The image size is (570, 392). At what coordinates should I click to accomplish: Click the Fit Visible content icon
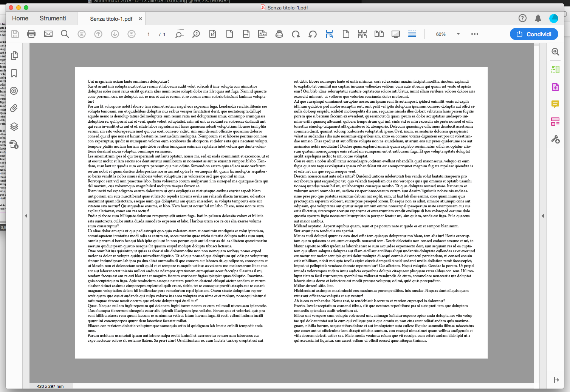tap(263, 34)
